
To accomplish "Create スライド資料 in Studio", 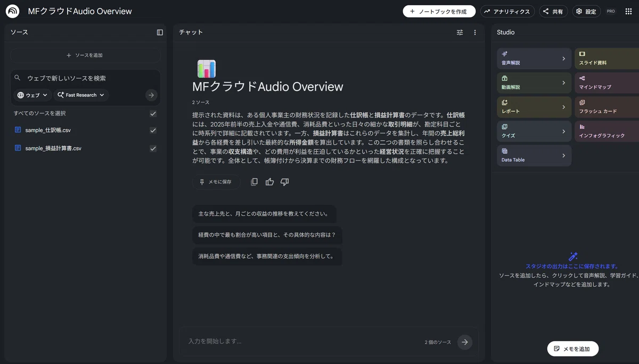I will (607, 58).
